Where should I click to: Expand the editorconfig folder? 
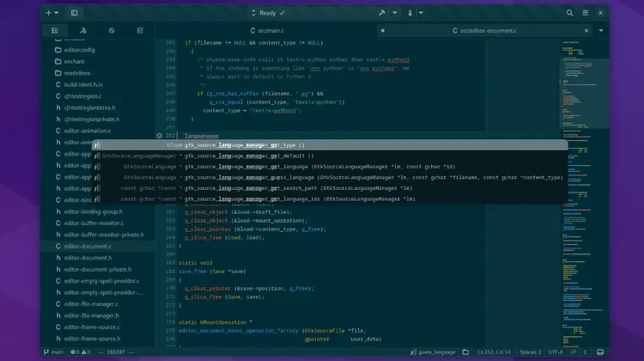tap(79, 50)
